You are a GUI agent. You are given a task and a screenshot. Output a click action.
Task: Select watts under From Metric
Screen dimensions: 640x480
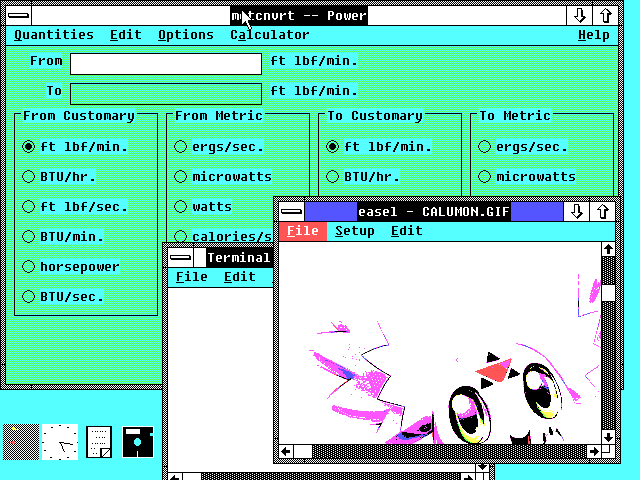203,207
